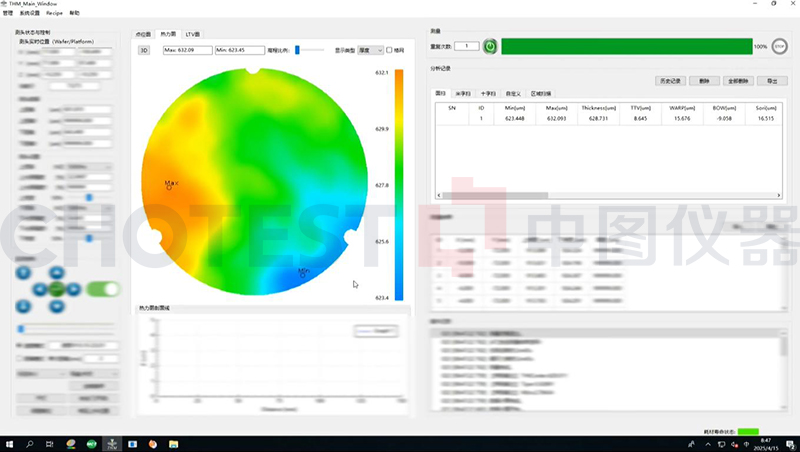The width and height of the screenshot is (800, 452).
Task: Click the results table horizontal scrollbar
Action: [495, 195]
